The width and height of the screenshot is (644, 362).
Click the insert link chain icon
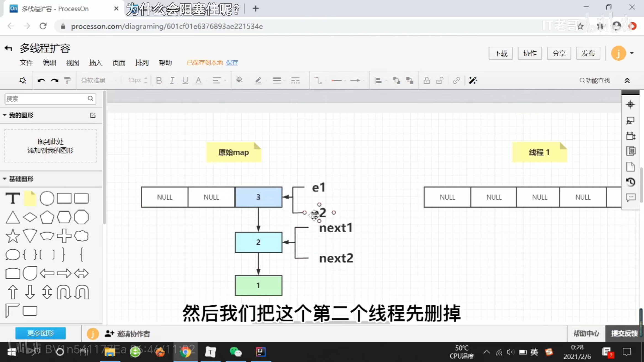tap(456, 80)
